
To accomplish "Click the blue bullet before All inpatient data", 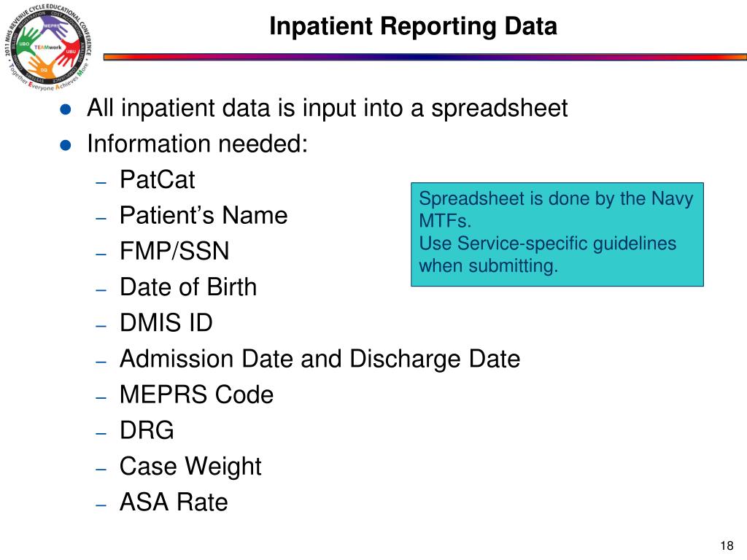I will point(66,110).
